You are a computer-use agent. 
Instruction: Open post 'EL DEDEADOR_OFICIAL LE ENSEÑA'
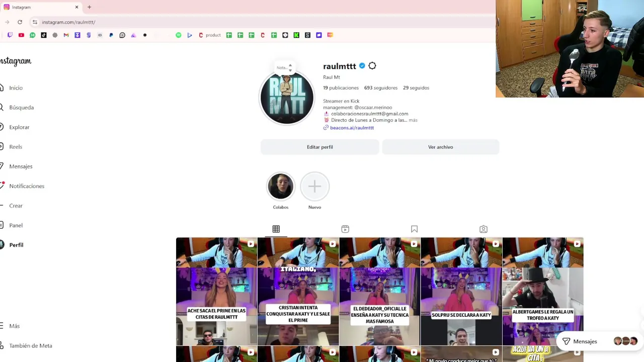[380, 291]
